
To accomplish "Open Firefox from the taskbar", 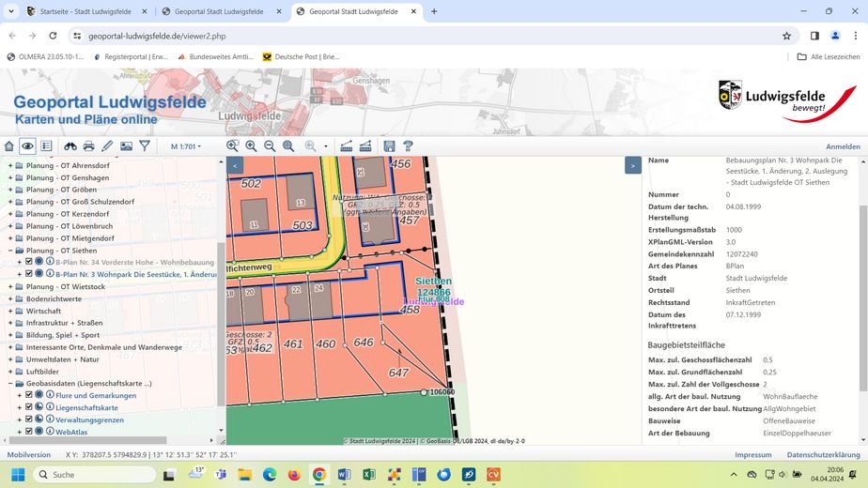I will click(294, 475).
